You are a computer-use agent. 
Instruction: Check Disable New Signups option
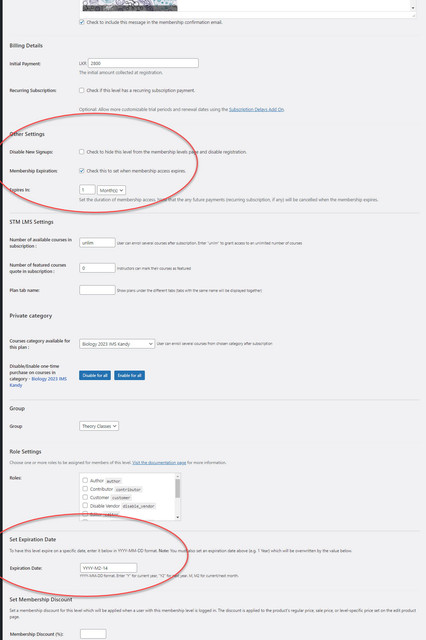click(x=82, y=152)
